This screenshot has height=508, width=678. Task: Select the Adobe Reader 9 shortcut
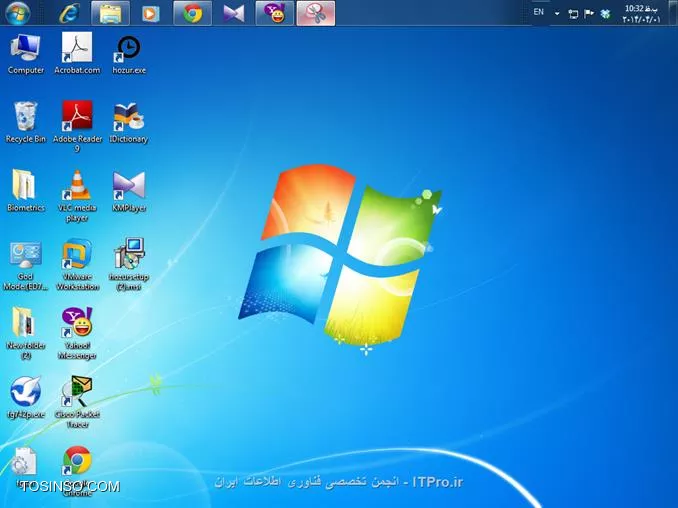point(77,126)
